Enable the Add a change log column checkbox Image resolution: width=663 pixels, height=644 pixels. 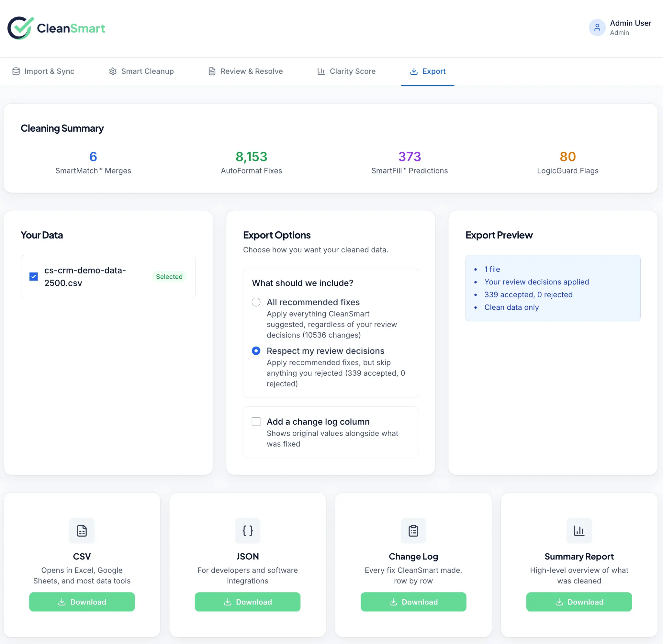pos(256,421)
